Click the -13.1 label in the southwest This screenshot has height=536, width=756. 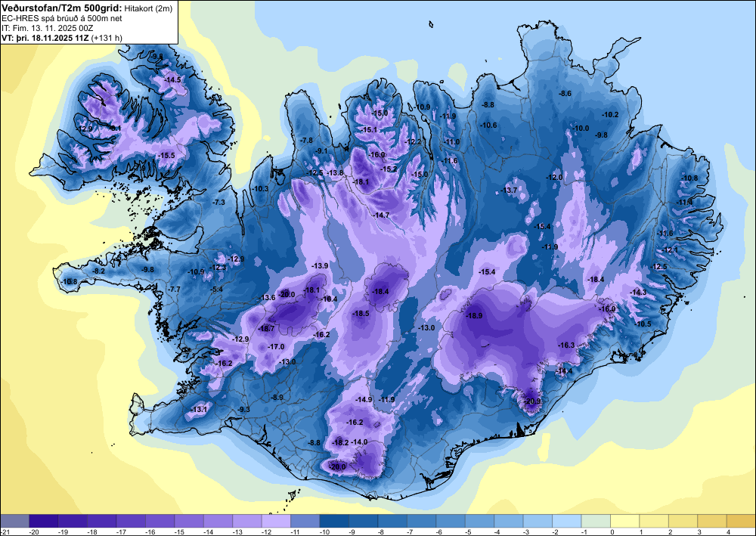pos(199,409)
